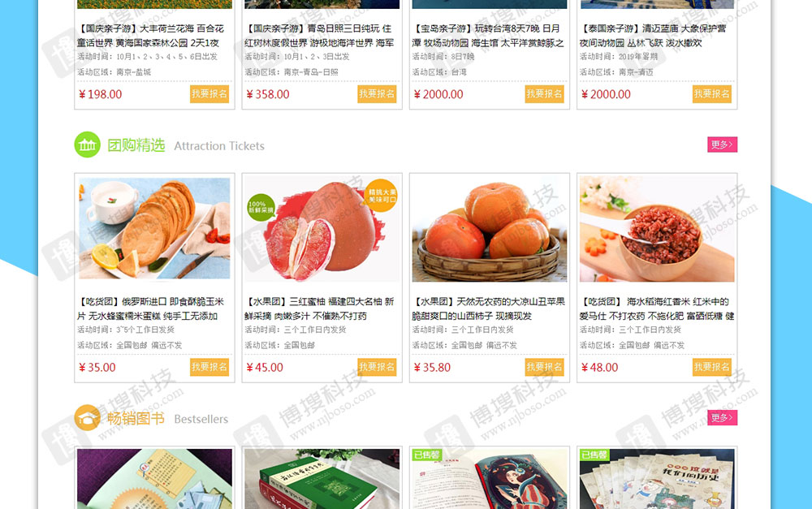Click 我要报名 for ¥35.00 corn chips

[x=209, y=367]
